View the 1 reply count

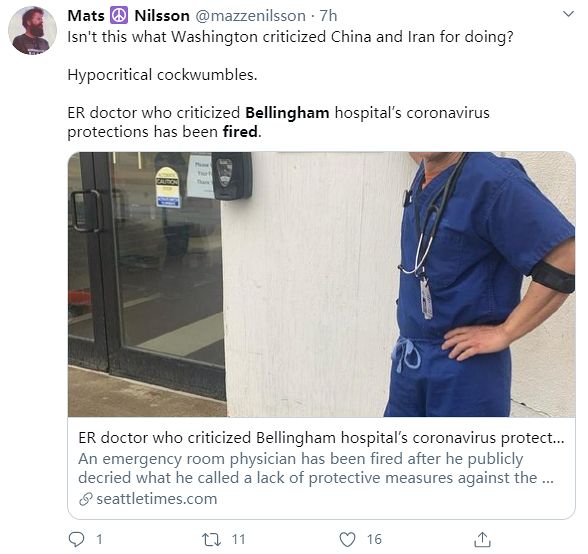pos(99,539)
